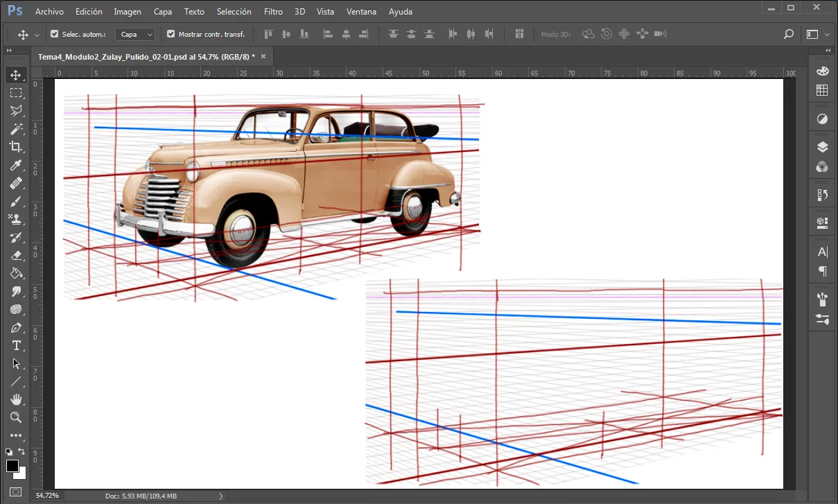Select the Horizontal Type tool
Viewport: 838px width, 504px height.
click(x=16, y=345)
